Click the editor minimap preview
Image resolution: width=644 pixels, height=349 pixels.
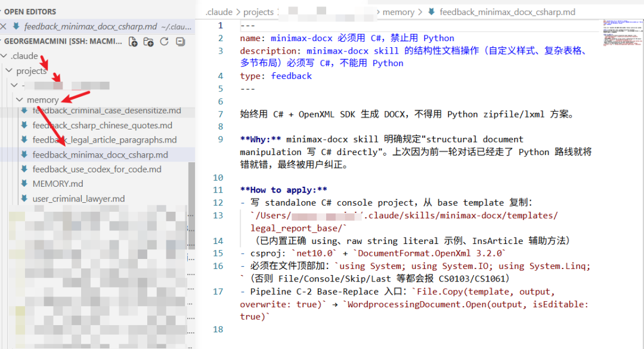623,32
